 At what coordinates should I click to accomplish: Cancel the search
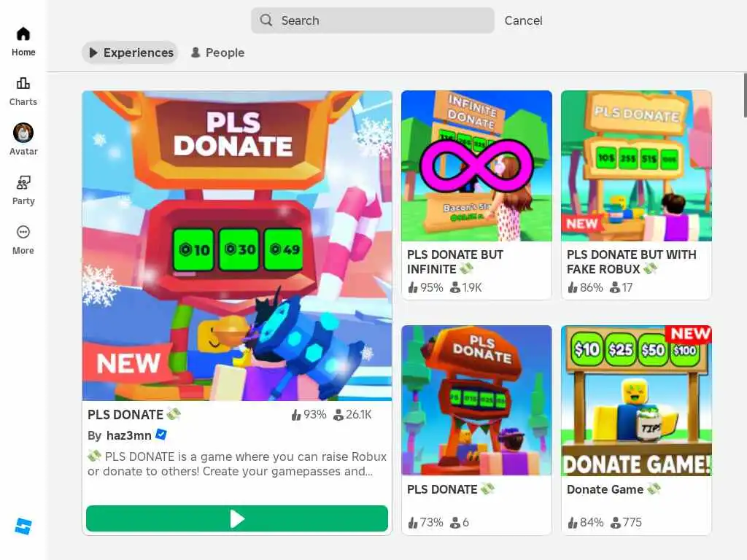click(523, 20)
